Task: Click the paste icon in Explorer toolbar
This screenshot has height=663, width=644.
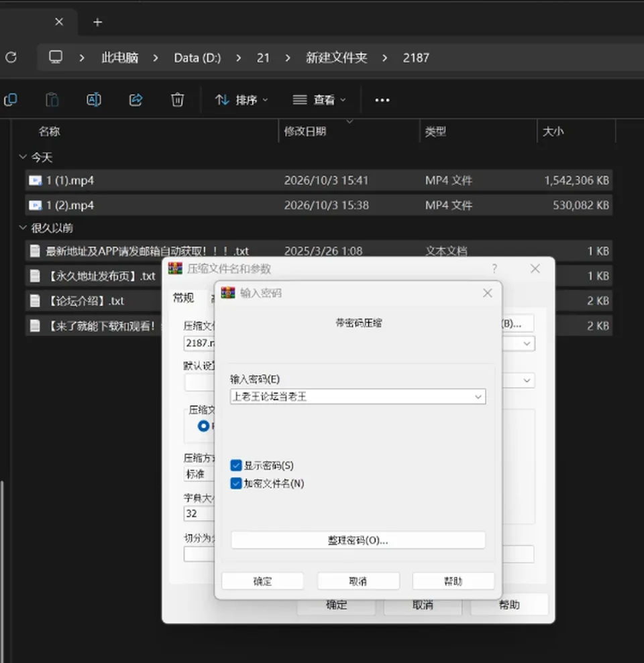Action: pos(52,100)
